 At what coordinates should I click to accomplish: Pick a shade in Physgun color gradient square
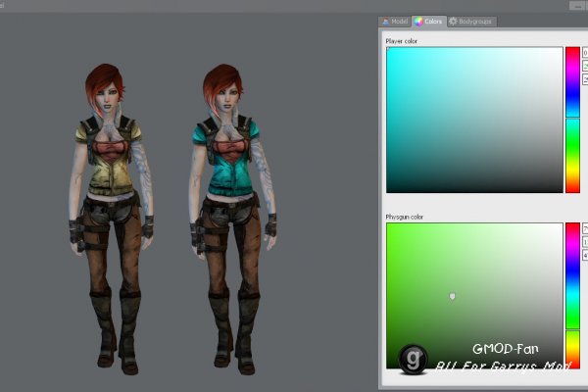(x=474, y=296)
